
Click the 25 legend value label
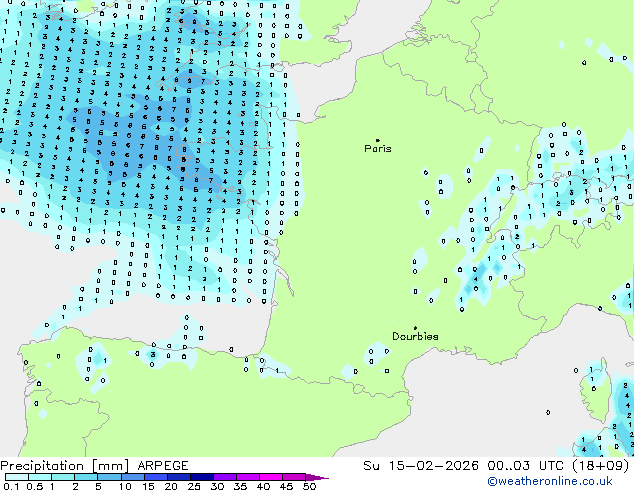click(194, 486)
